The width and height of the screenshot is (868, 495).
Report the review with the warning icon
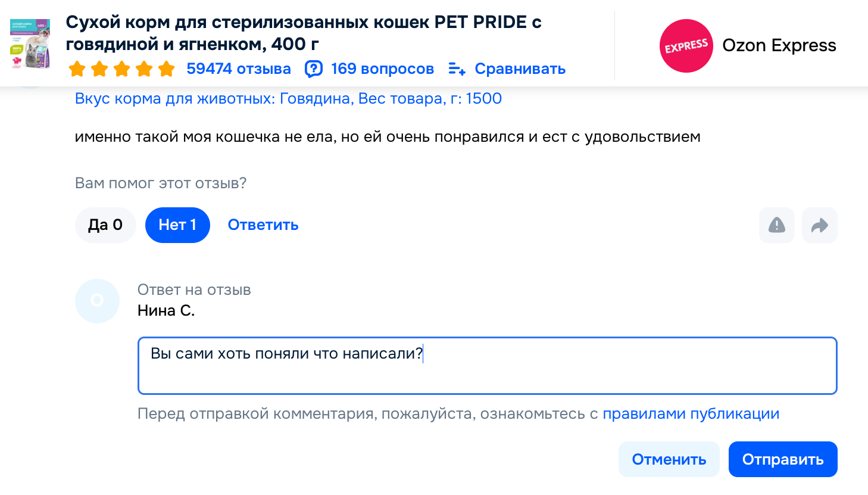[x=776, y=225]
